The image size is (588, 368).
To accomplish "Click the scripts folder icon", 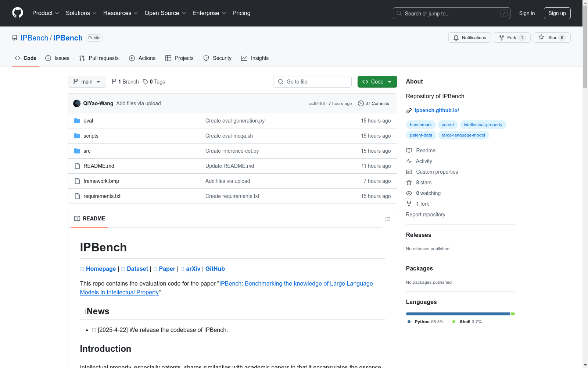I will tap(77, 136).
